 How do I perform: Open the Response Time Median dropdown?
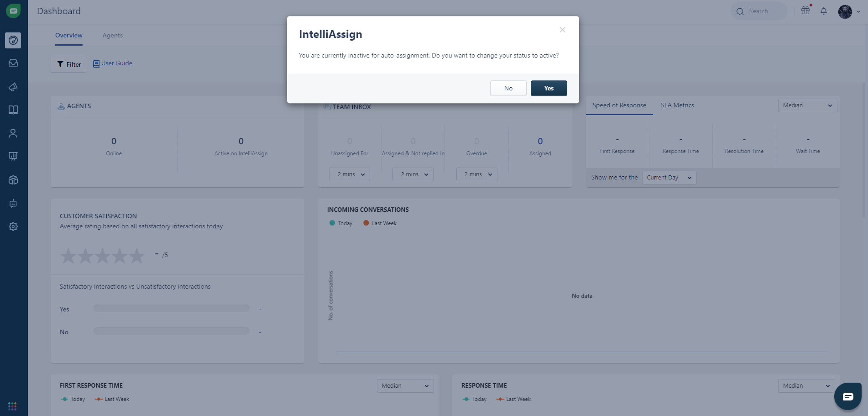click(x=806, y=386)
